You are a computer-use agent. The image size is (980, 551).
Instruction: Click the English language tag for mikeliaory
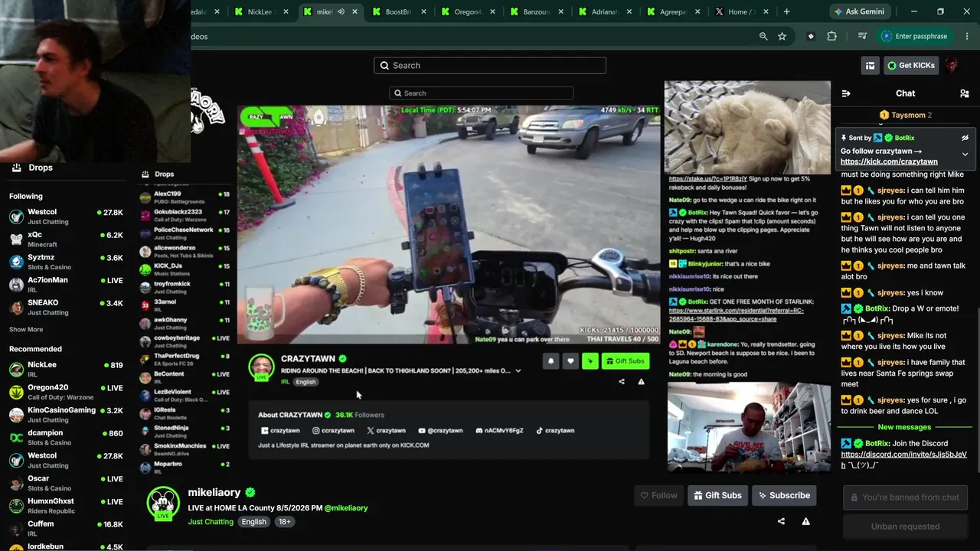tap(253, 522)
